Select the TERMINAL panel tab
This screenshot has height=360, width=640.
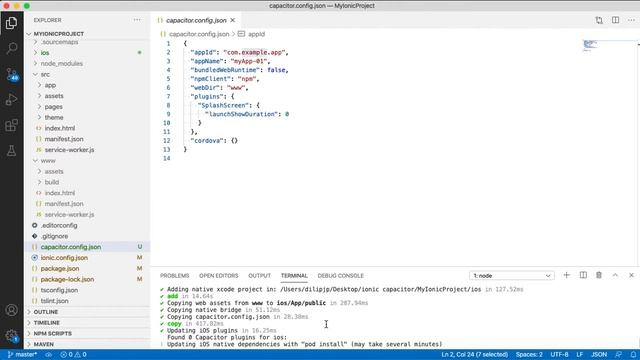click(x=294, y=276)
